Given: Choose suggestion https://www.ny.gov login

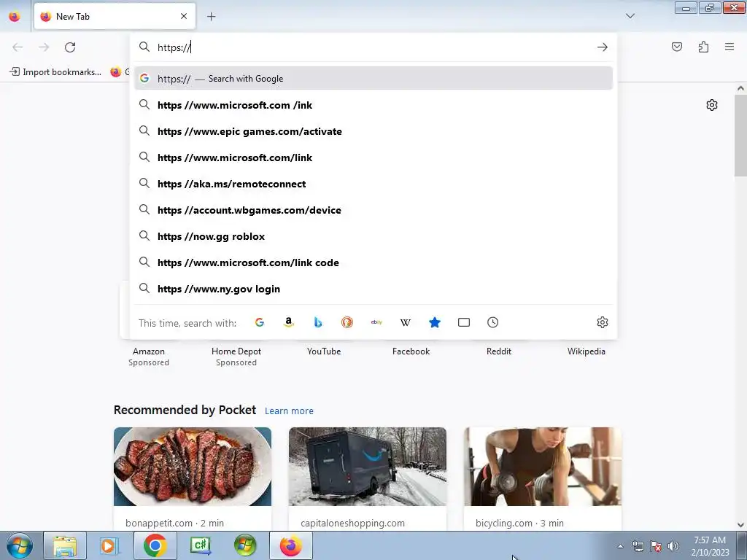Looking at the screenshot, I should pos(373,289).
